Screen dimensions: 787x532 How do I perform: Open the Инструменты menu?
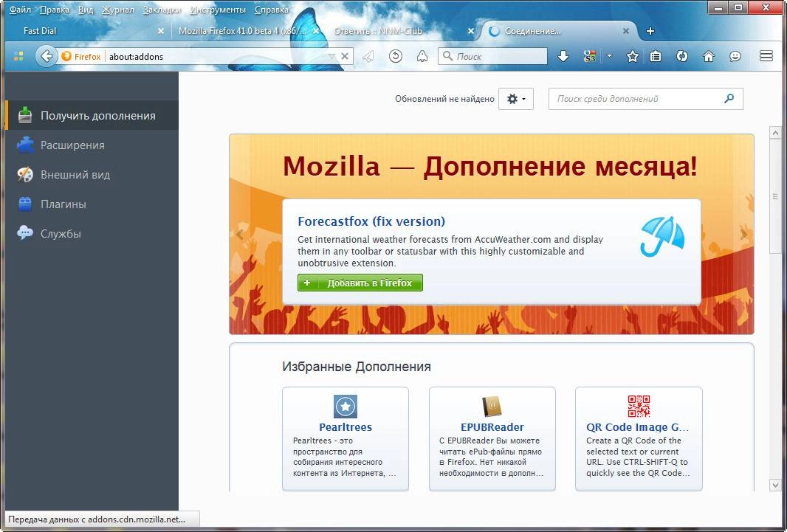(x=218, y=10)
